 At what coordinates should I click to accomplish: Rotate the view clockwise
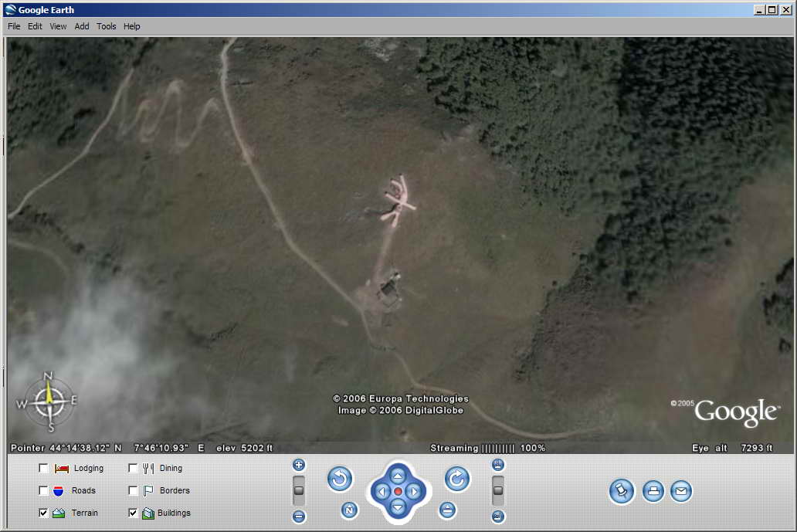point(456,479)
